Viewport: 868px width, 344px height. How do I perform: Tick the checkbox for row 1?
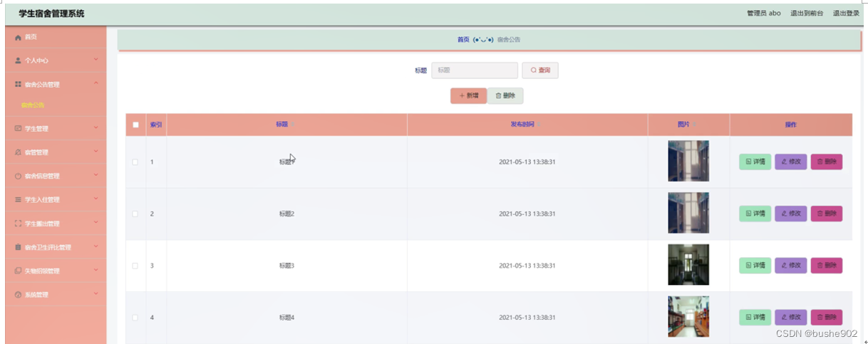tap(135, 162)
